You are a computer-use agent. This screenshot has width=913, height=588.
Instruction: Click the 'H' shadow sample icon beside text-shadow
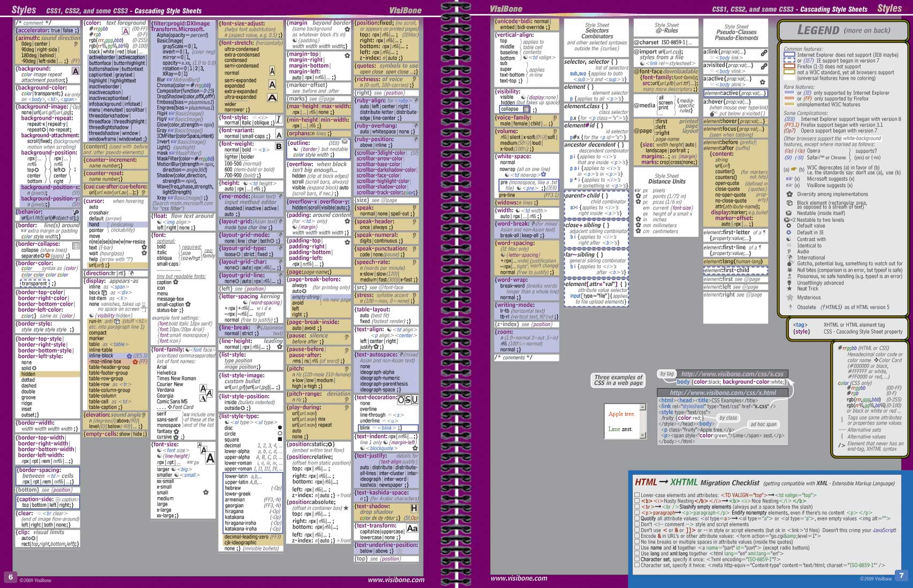(x=413, y=508)
